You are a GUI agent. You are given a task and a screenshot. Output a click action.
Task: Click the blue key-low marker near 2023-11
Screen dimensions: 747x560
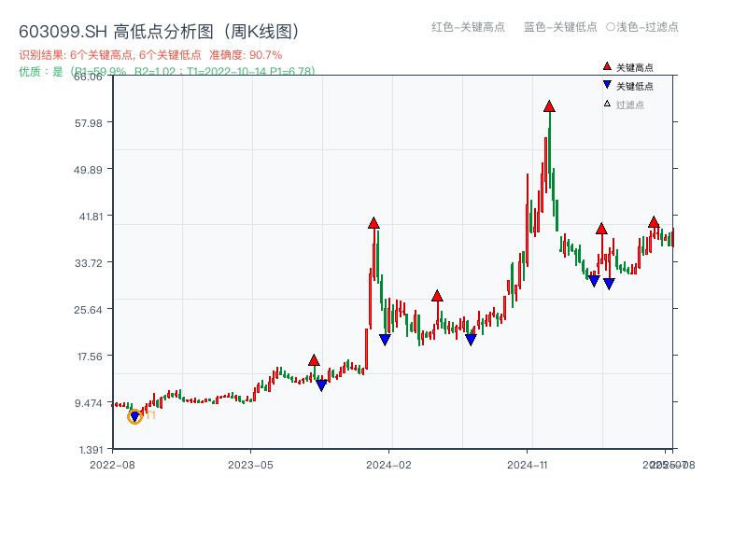click(322, 384)
